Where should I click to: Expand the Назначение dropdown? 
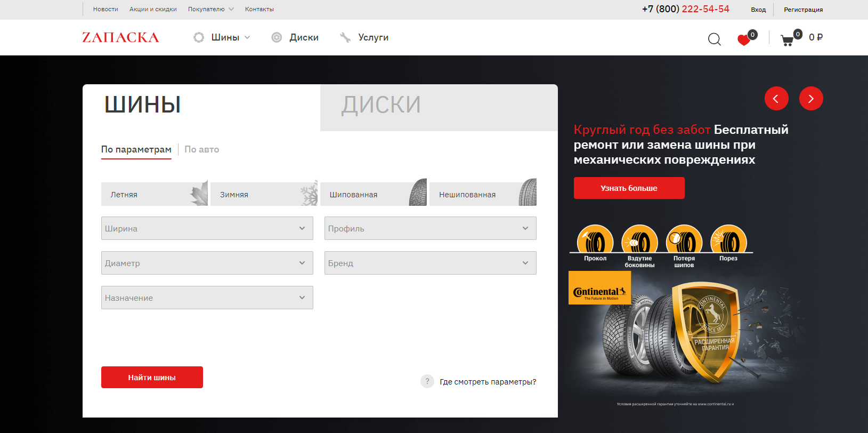pyautogui.click(x=207, y=298)
